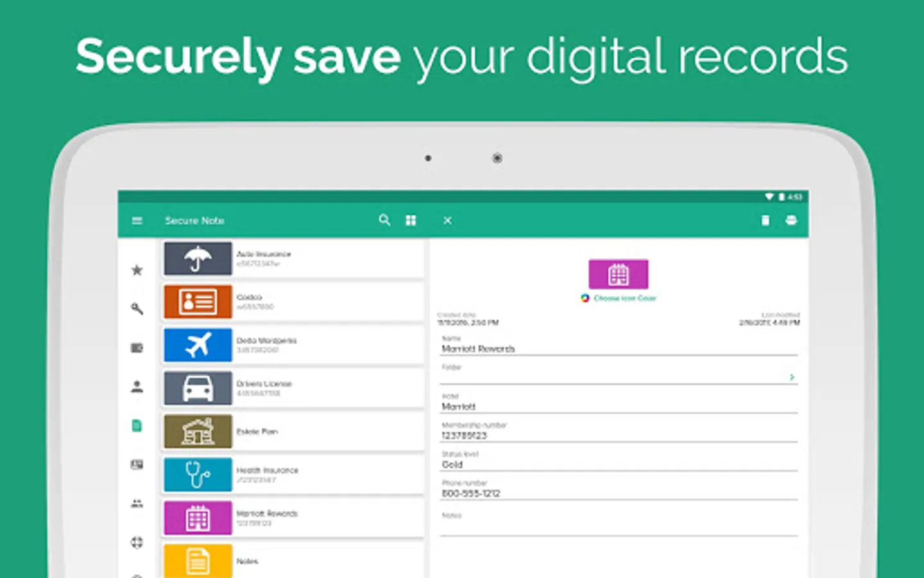Click the created date value
Image resolution: width=924 pixels, height=578 pixels.
coord(468,322)
